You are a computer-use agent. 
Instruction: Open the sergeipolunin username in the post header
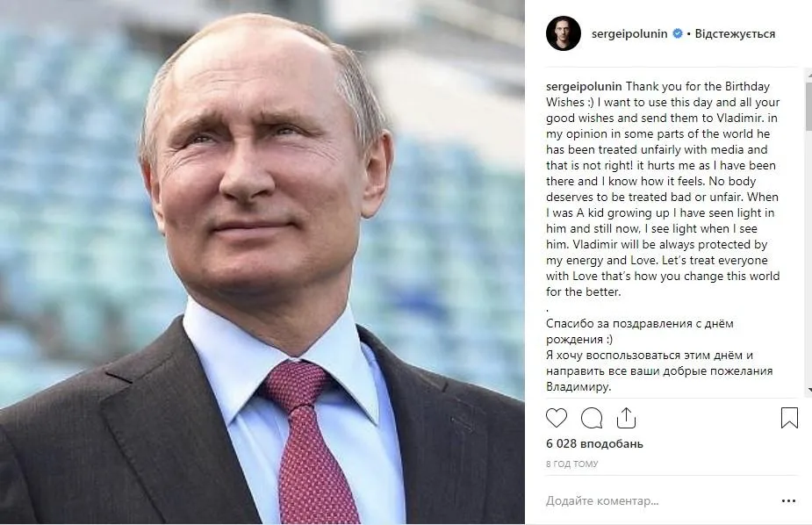click(629, 34)
